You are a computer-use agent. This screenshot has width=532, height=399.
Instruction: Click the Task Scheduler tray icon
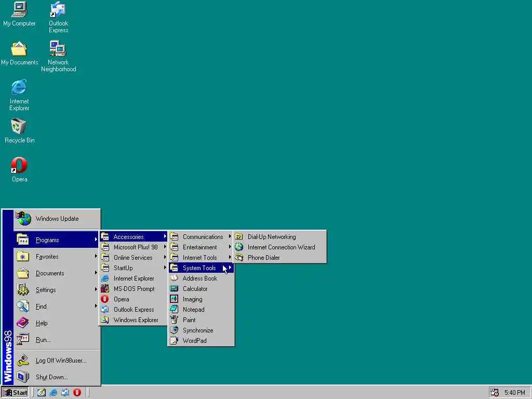[495, 393]
